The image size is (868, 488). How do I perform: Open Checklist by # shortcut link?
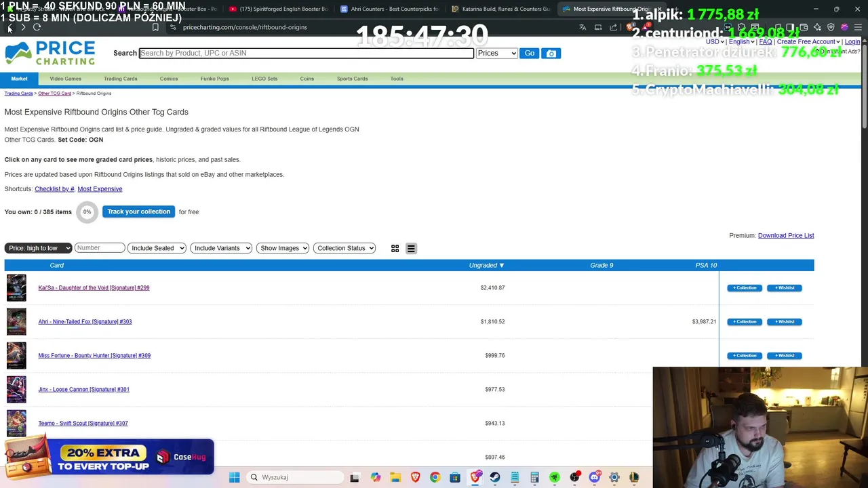point(54,189)
